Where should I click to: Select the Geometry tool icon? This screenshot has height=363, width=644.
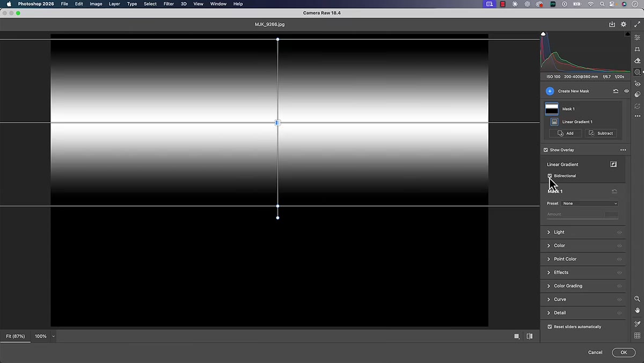[x=637, y=49]
